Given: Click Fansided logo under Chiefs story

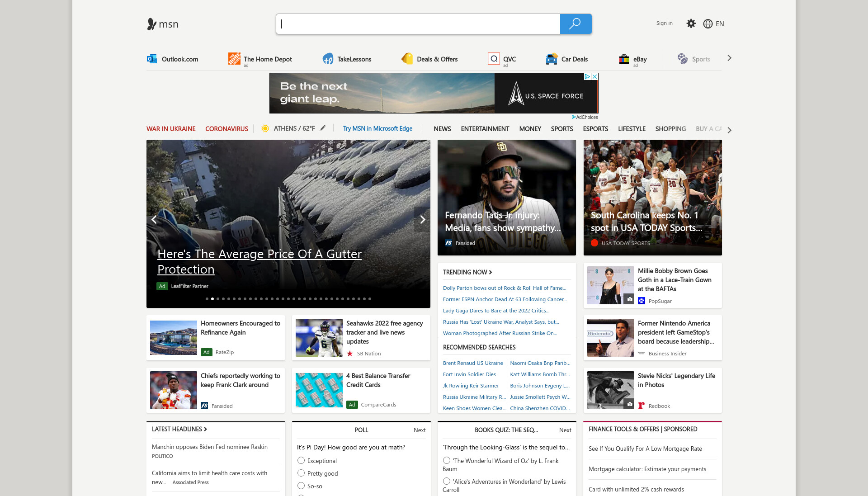Looking at the screenshot, I should tap(204, 406).
